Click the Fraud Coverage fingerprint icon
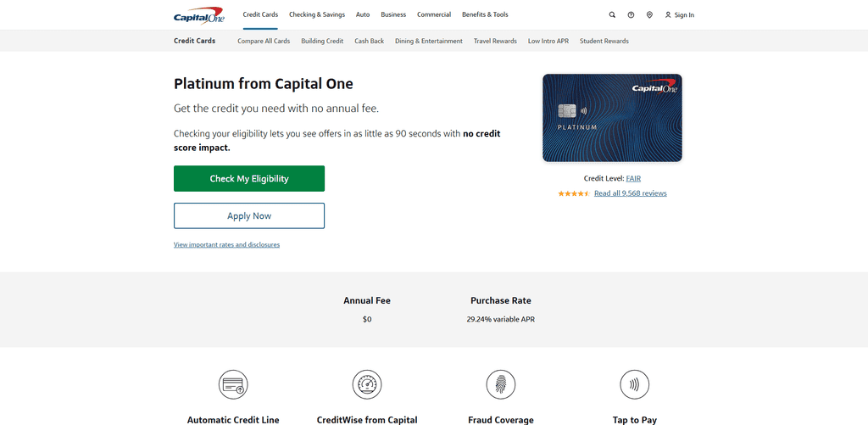The height and width of the screenshot is (425, 868). (x=501, y=384)
